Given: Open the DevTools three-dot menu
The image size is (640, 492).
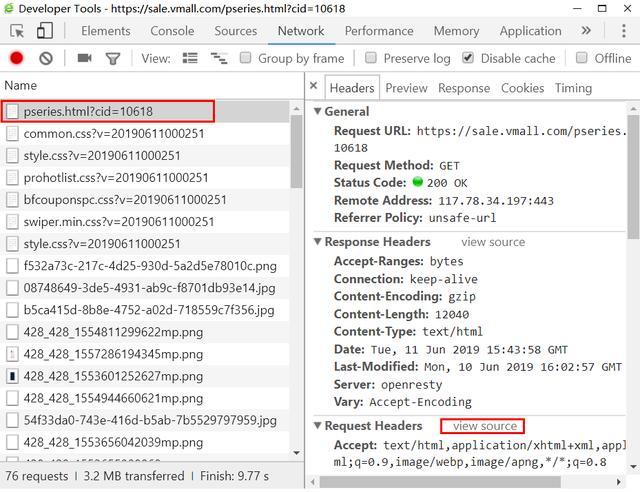Looking at the screenshot, I should pos(623,31).
